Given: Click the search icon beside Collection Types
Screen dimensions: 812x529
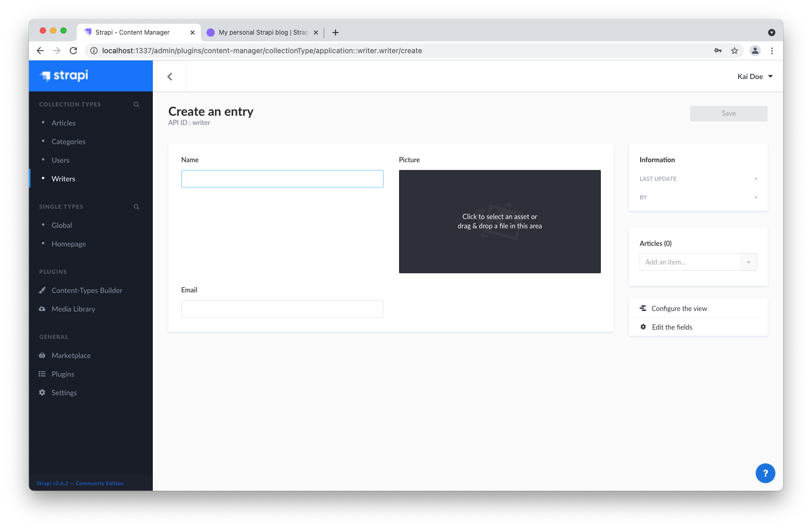Looking at the screenshot, I should (136, 104).
